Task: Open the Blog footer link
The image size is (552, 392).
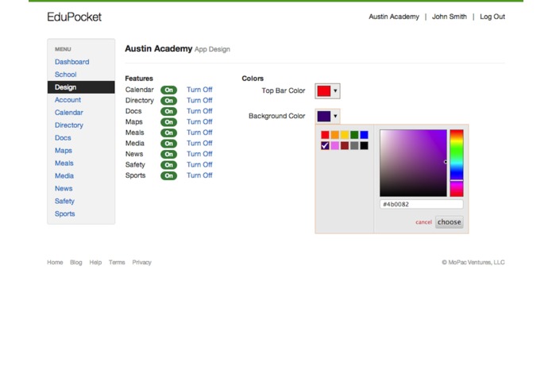Action: coord(75,263)
